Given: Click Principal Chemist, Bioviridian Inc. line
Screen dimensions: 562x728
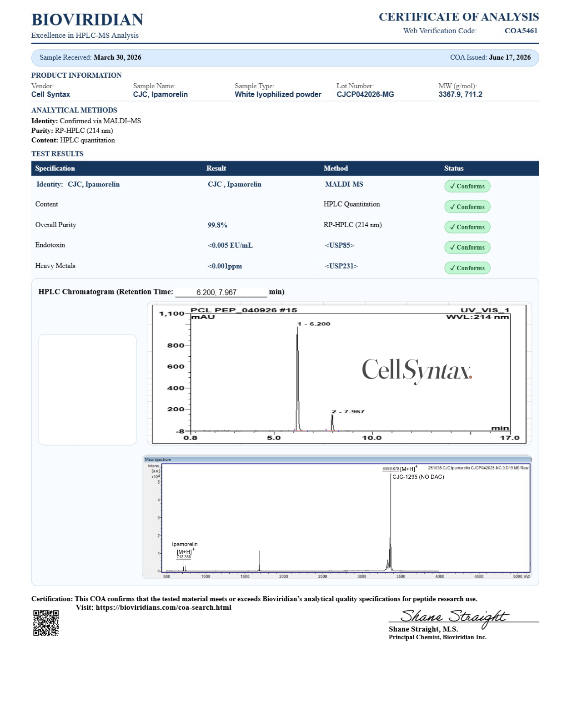Looking at the screenshot, I should click(437, 637).
